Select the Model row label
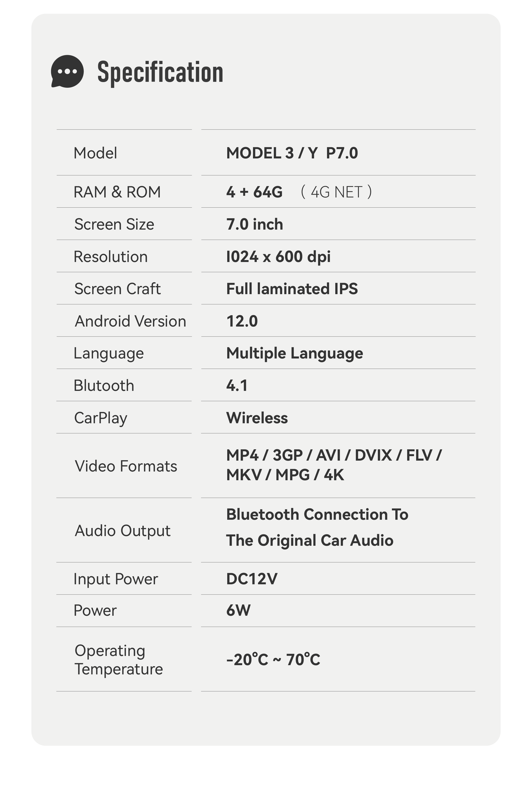Screen dimensions: 532x812 [95, 153]
